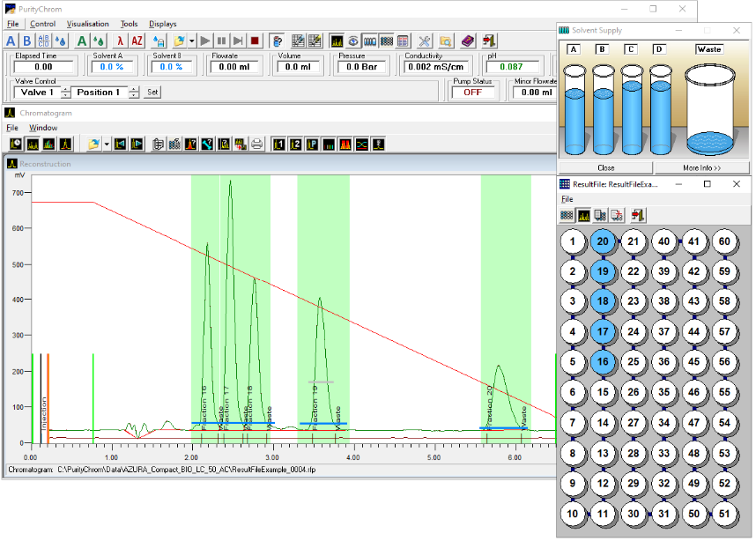Click the exit door icon in the ResultFile toolbar
This screenshot has height=541, width=756.
[x=638, y=214]
